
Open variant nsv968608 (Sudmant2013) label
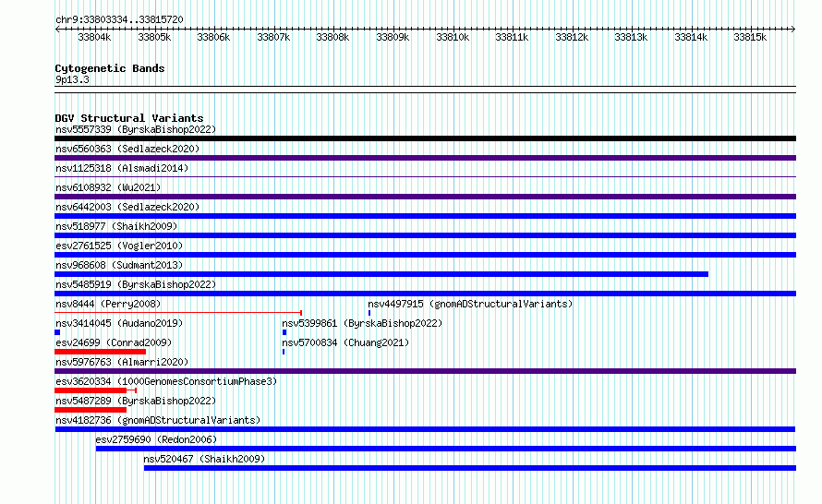pos(119,265)
